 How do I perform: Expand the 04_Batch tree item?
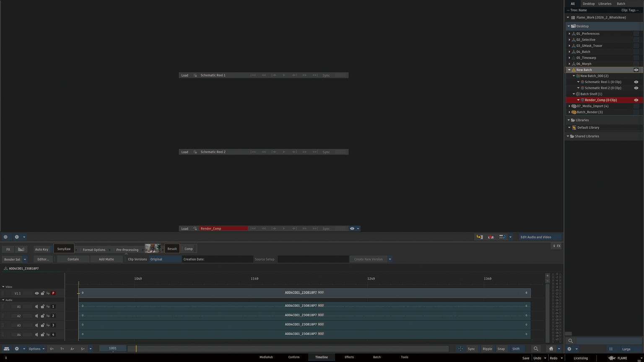click(569, 52)
